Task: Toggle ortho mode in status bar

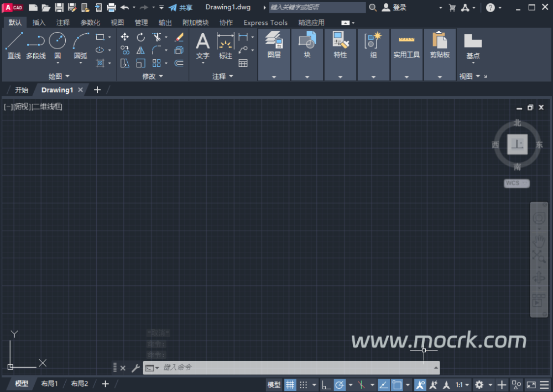Action: pos(326,384)
